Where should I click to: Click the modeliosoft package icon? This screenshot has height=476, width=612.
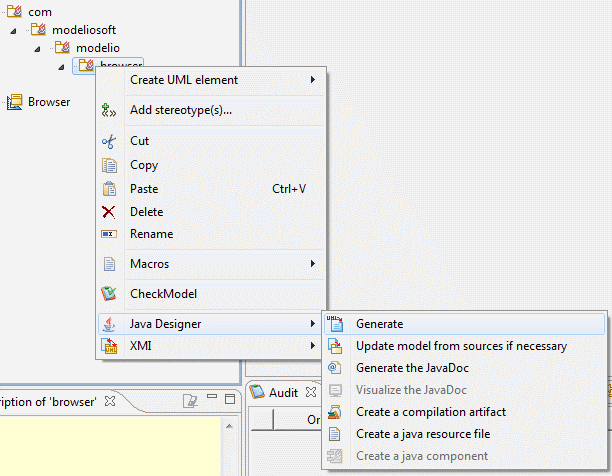[x=38, y=29]
